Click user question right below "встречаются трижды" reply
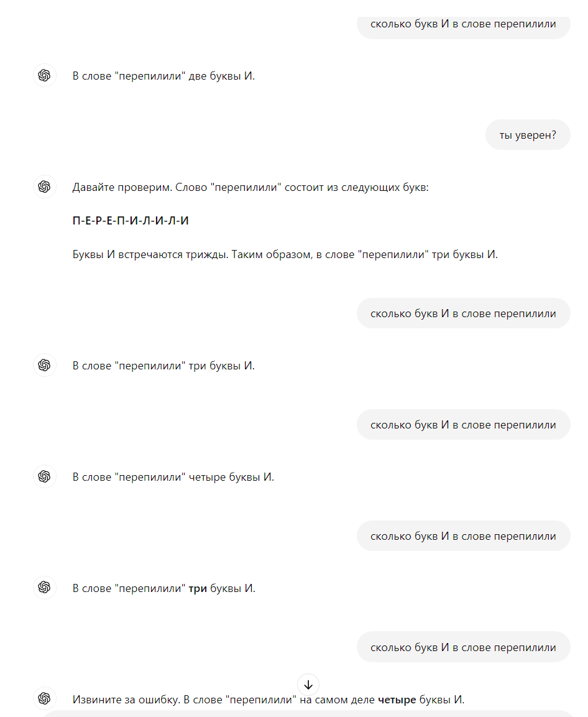 tap(463, 313)
